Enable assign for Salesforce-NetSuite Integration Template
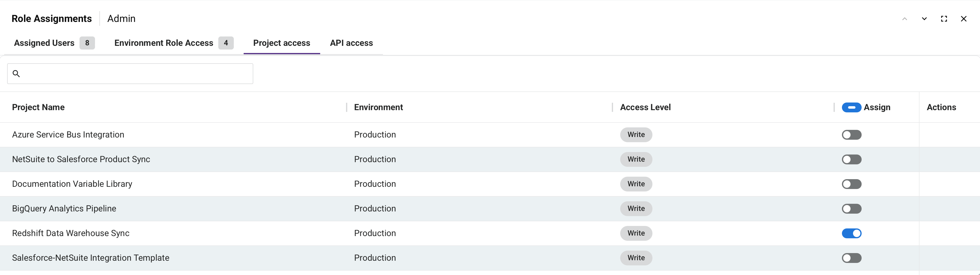980x275 pixels. point(852,258)
